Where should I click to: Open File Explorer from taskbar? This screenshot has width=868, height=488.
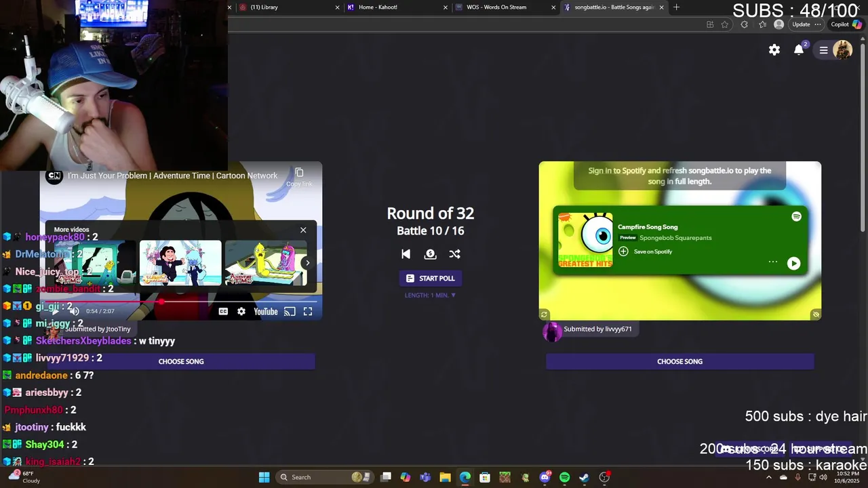click(x=445, y=477)
